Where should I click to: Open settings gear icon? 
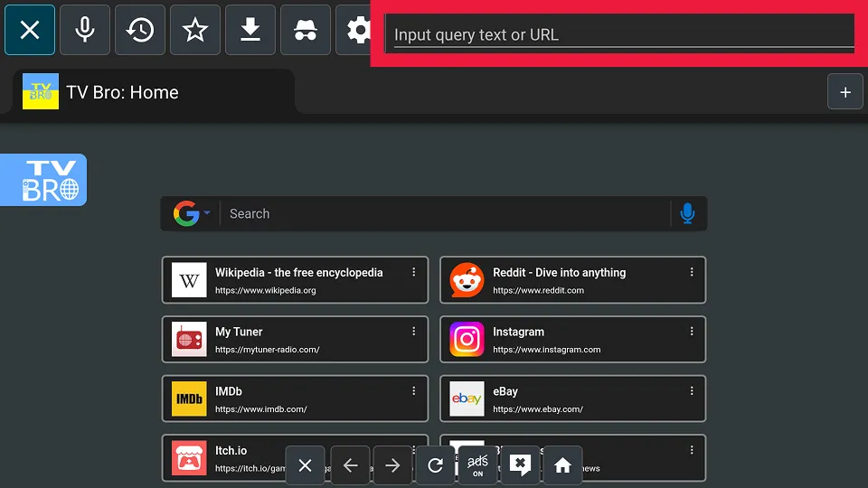tap(359, 30)
